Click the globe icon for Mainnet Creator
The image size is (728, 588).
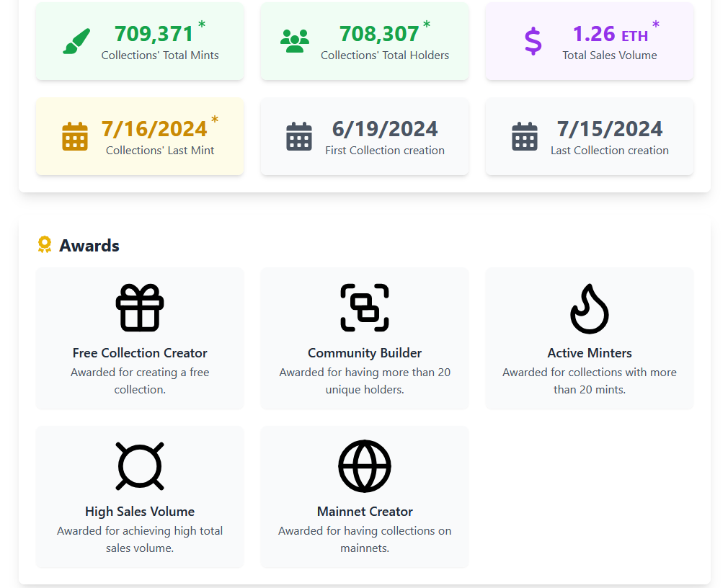click(365, 466)
